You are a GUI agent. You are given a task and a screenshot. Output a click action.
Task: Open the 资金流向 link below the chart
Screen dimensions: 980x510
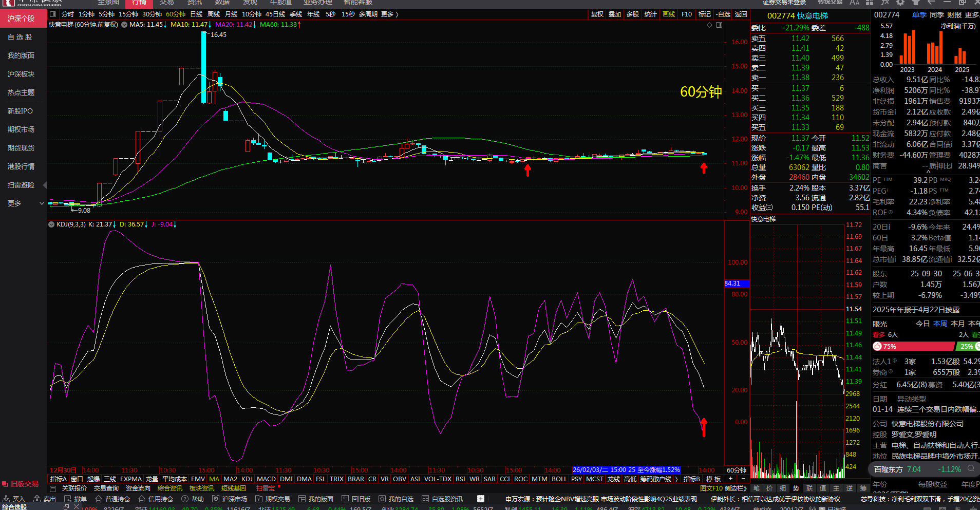click(x=138, y=488)
